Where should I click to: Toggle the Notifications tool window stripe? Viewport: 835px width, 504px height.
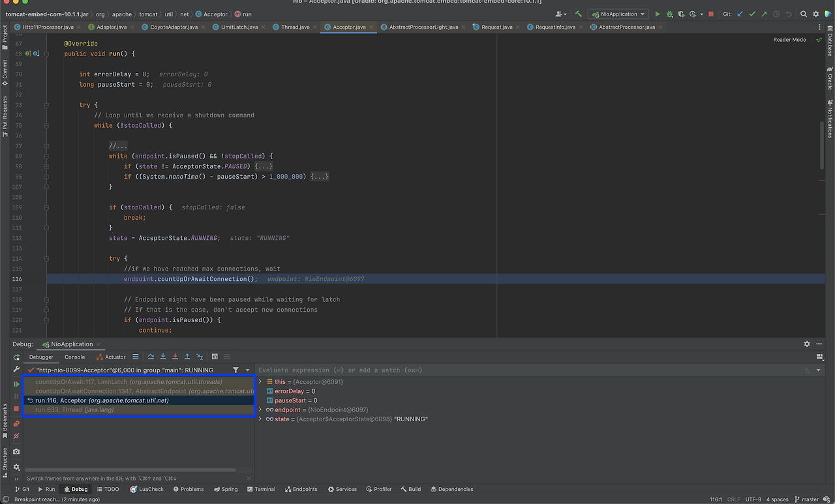(x=830, y=119)
